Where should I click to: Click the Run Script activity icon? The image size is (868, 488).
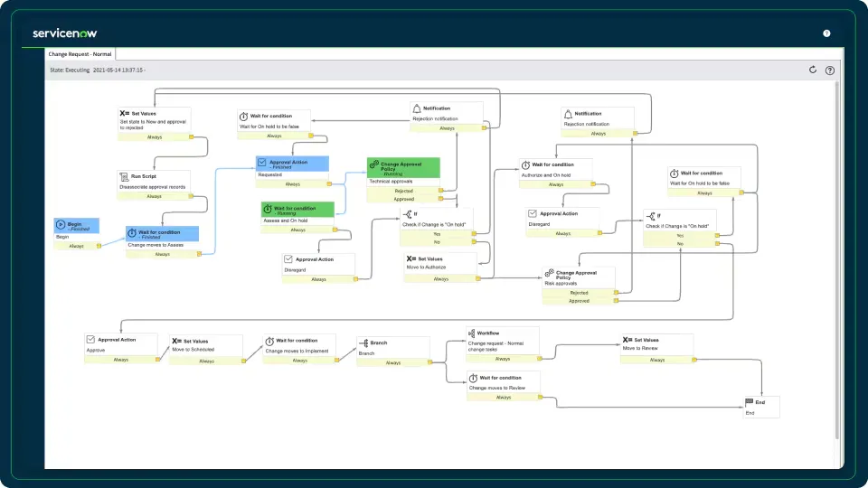(124, 176)
